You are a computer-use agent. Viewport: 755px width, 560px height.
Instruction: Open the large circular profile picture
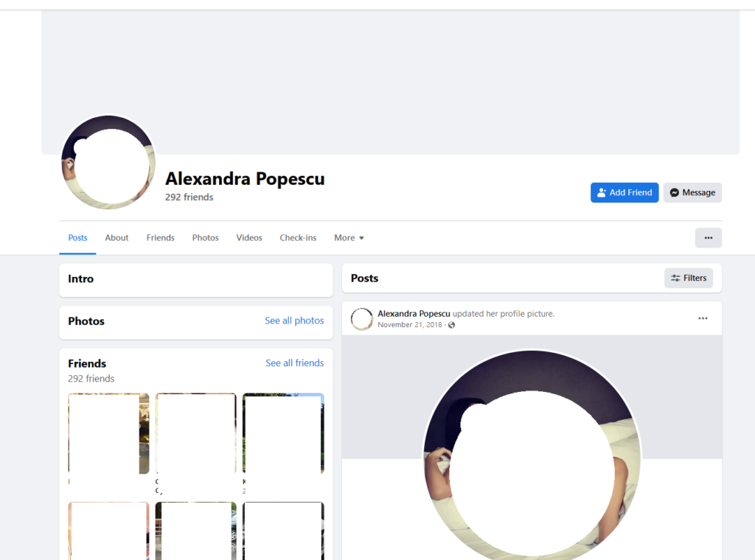click(x=108, y=162)
